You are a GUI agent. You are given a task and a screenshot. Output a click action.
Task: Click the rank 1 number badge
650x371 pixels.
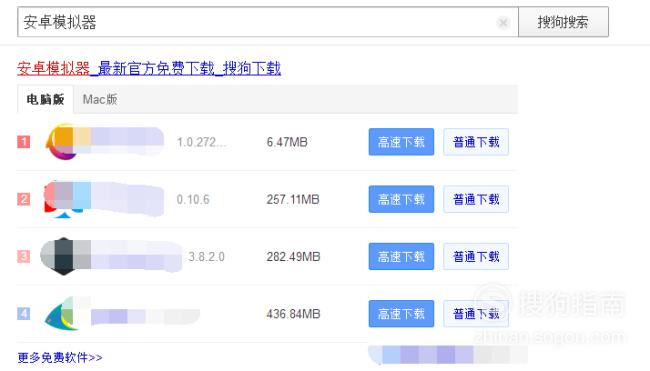(x=24, y=142)
